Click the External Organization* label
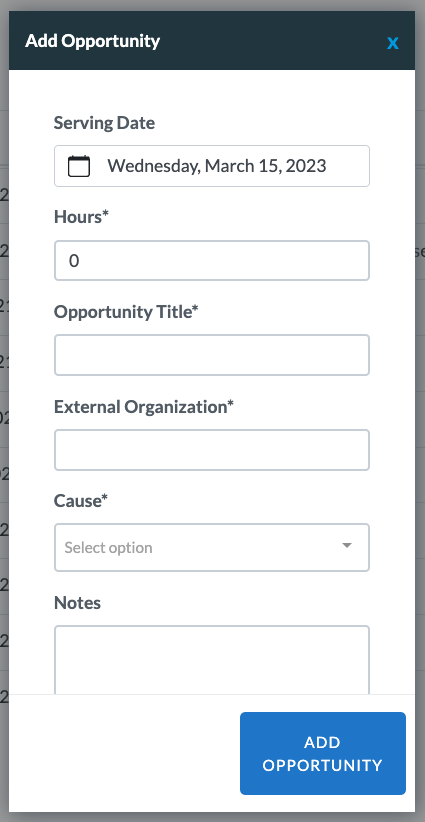The height and width of the screenshot is (822, 425). [x=144, y=406]
